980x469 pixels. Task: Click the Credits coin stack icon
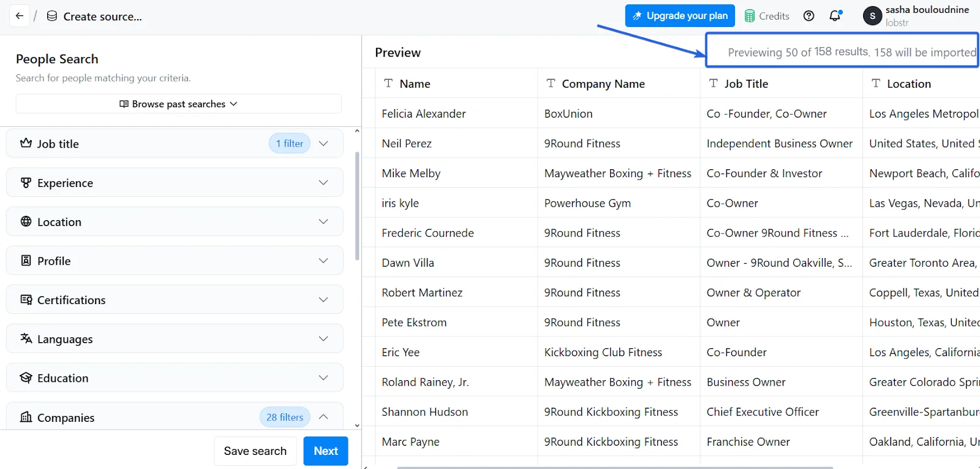(750, 16)
